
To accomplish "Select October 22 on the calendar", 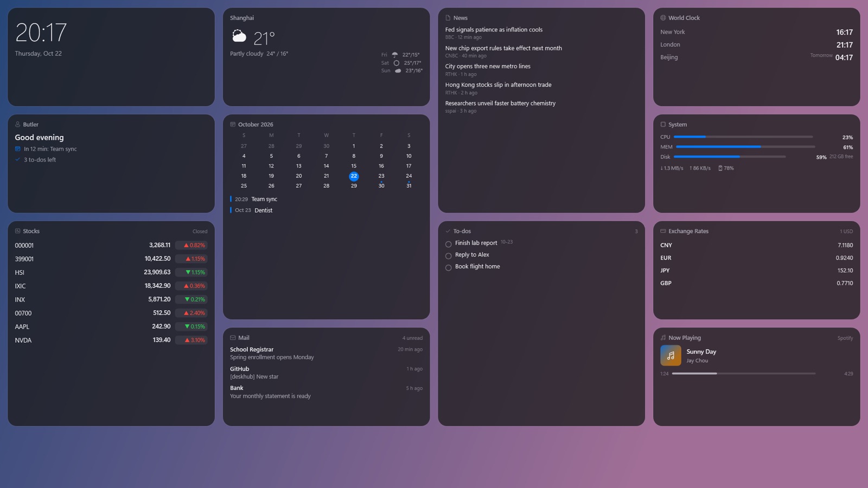I will [354, 176].
